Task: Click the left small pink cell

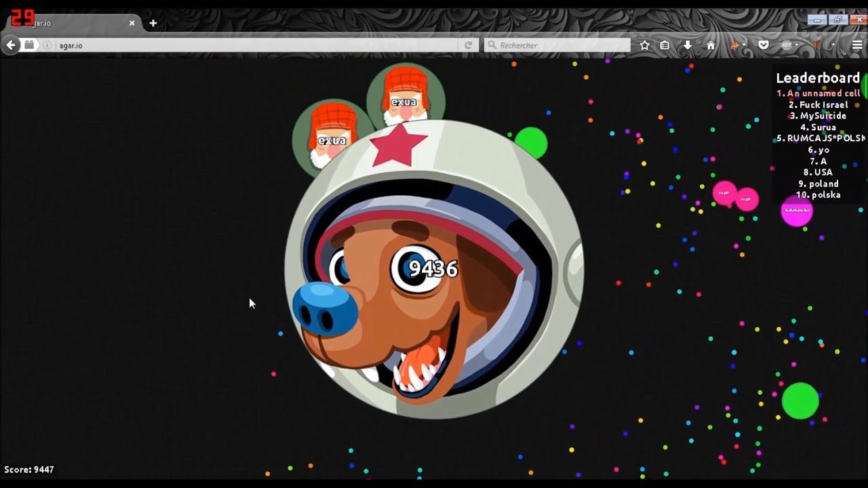Action: 724,193
